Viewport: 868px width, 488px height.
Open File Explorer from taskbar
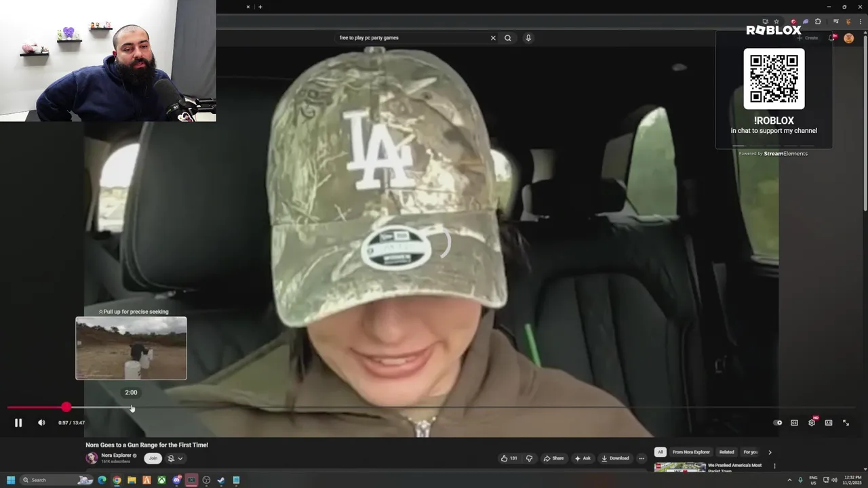point(132,480)
